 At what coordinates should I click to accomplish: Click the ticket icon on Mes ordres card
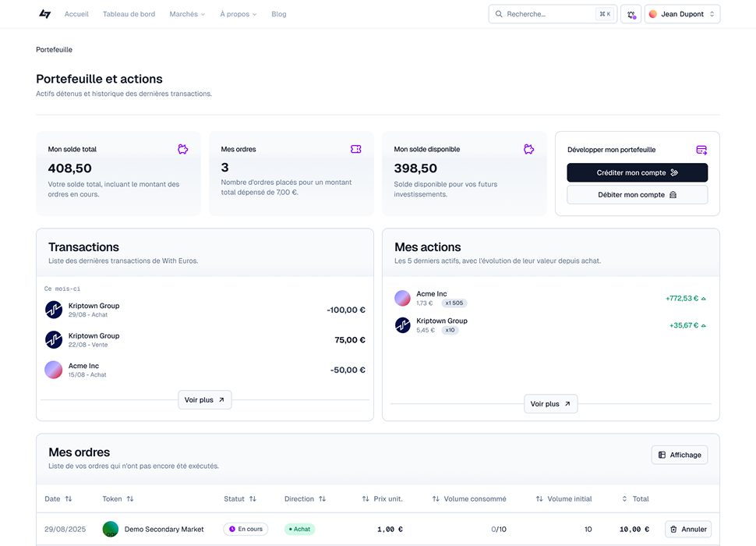click(356, 149)
